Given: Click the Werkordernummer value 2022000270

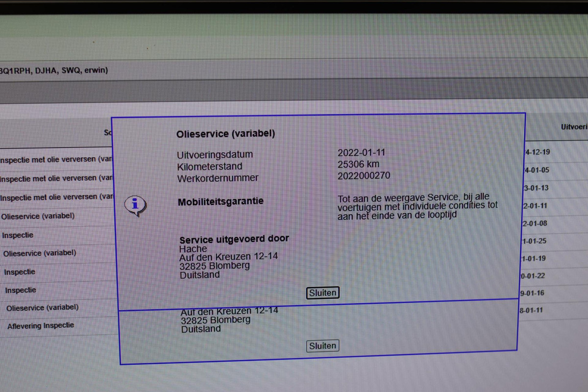Looking at the screenshot, I should (x=364, y=176).
